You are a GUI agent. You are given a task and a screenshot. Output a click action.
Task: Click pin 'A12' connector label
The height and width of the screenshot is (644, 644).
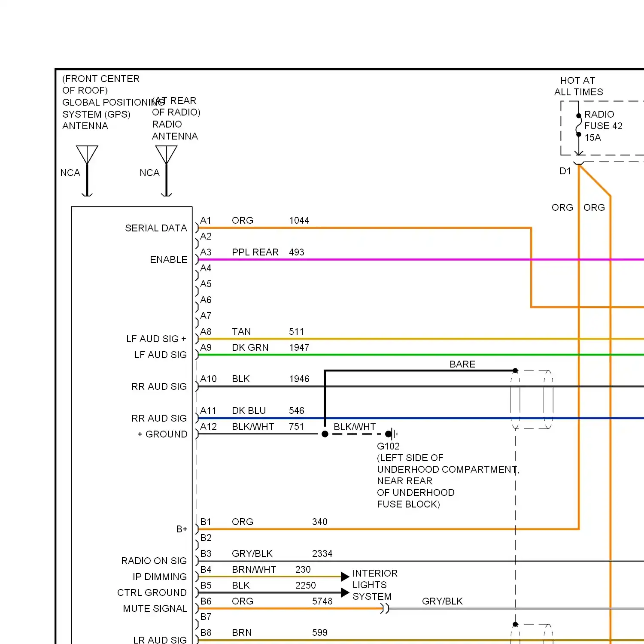click(208, 426)
